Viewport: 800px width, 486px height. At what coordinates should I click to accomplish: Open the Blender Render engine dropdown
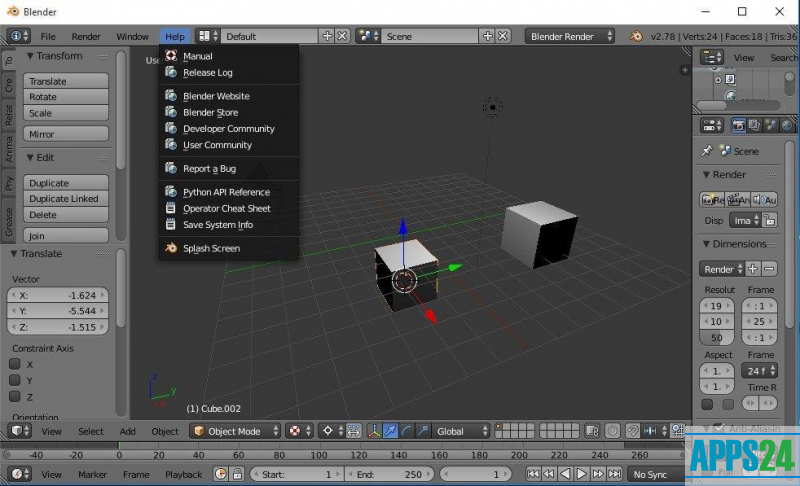(x=569, y=36)
